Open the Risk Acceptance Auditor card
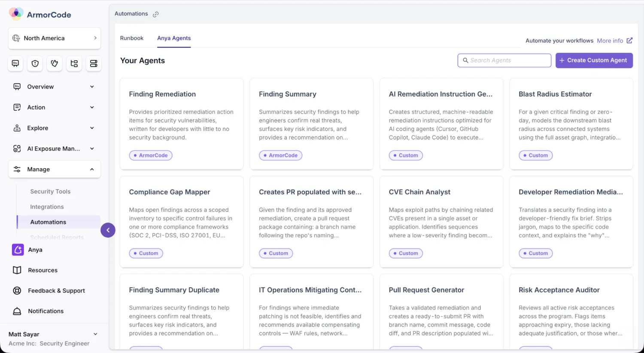 (571, 312)
